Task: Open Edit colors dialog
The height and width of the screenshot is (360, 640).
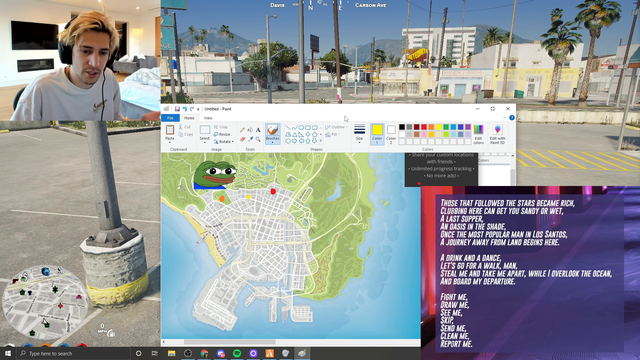Action: click(x=478, y=134)
